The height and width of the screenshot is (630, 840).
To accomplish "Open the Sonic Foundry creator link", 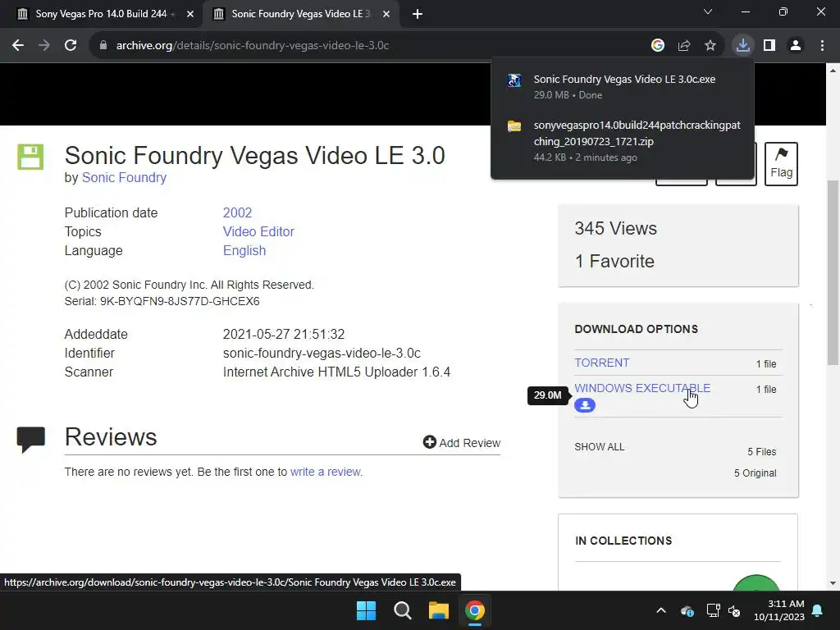I will [x=124, y=177].
